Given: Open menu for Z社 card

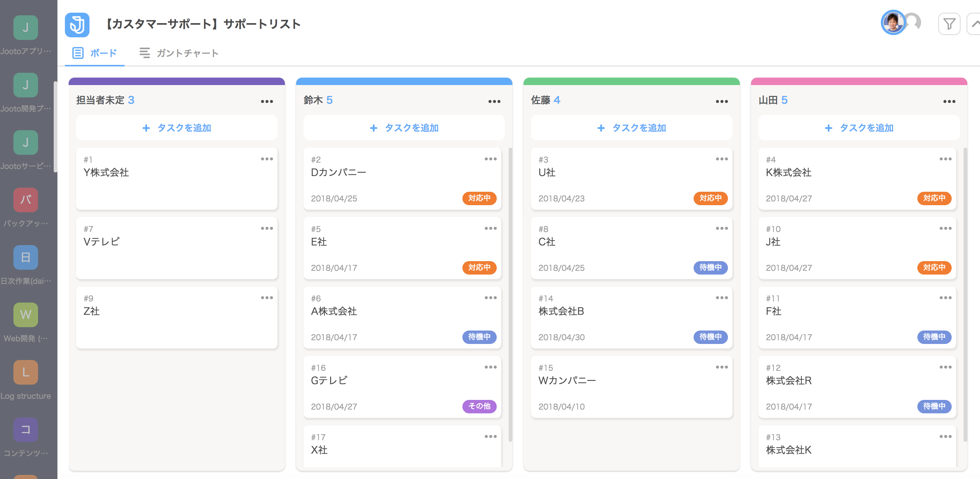Looking at the screenshot, I should click(267, 298).
